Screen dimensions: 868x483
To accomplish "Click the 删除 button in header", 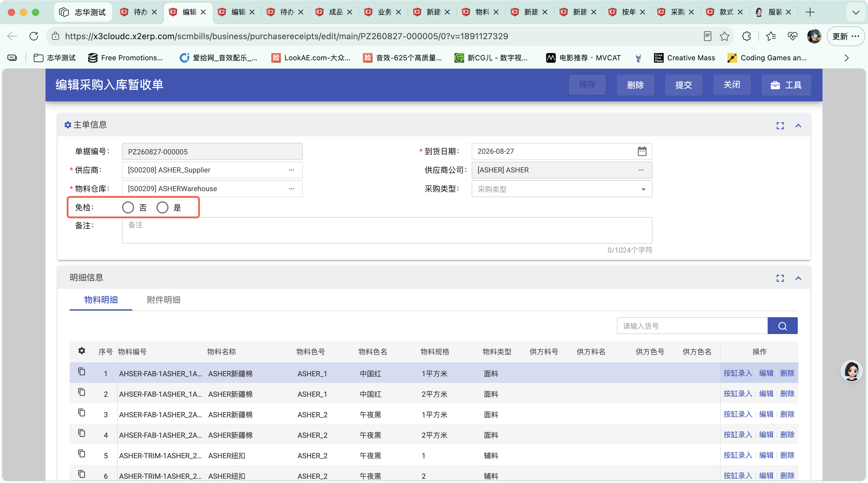I will 636,85.
